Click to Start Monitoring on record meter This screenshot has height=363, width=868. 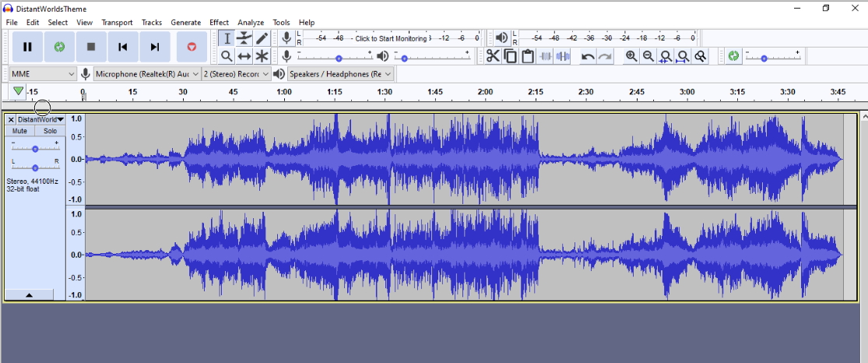[391, 38]
